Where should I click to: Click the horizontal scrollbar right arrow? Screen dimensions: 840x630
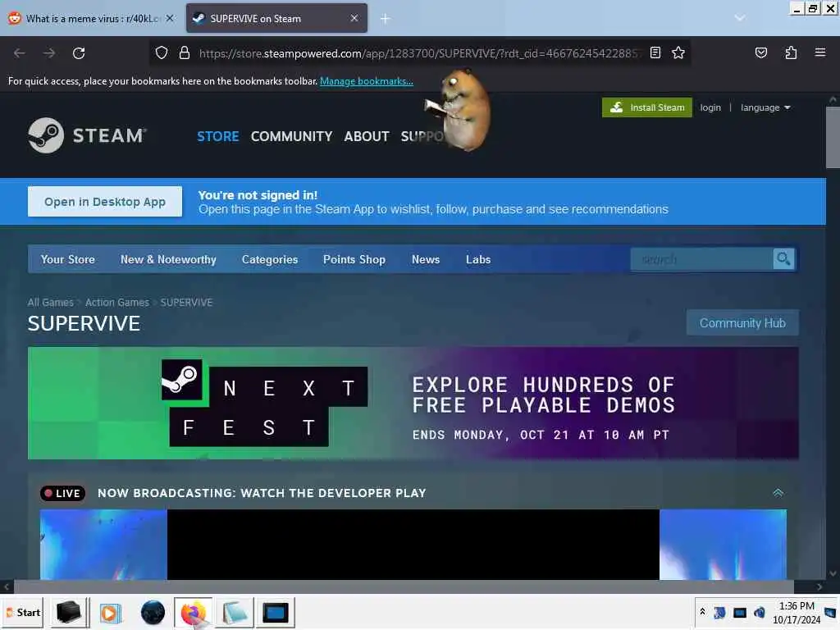pos(819,587)
